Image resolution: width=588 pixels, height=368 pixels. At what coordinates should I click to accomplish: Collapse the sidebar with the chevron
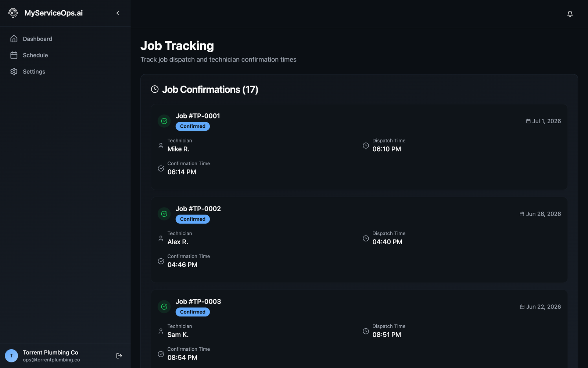coord(118,13)
